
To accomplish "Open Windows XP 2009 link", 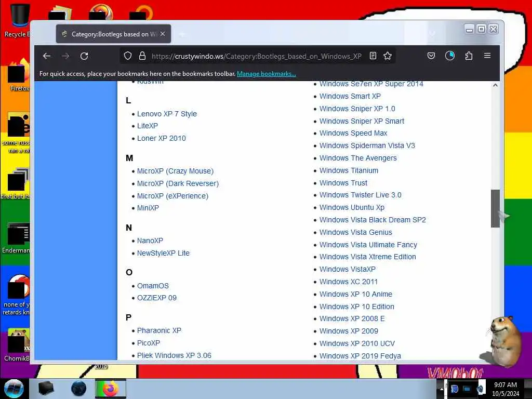I will point(349,331).
